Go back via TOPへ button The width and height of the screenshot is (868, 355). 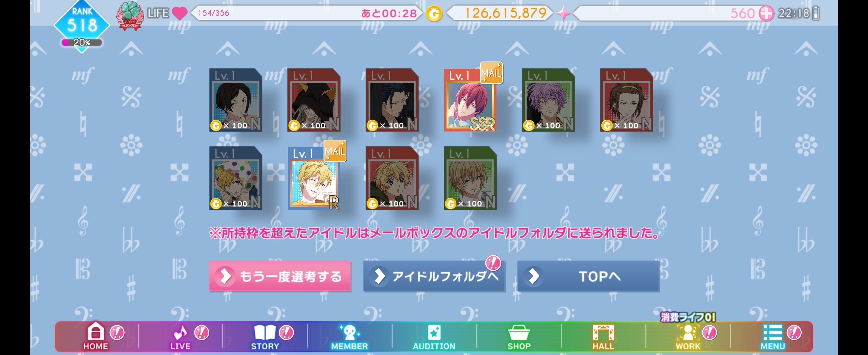click(x=588, y=276)
